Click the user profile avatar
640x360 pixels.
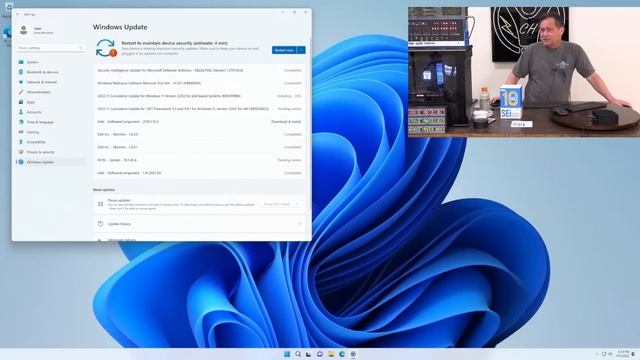24,30
